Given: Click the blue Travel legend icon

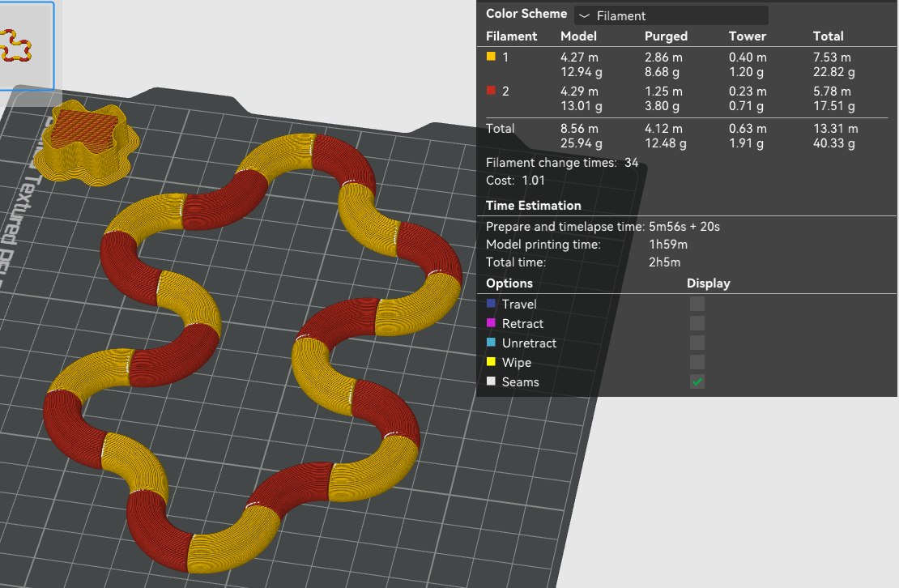Looking at the screenshot, I should (x=491, y=303).
